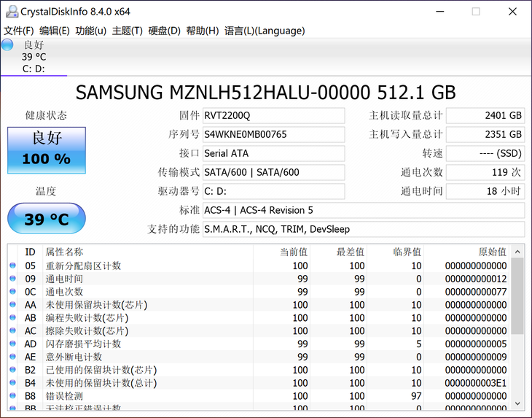This screenshot has width=532, height=418.
Task: Click status orb for B8 错误检测 row
Action: [x=12, y=396]
